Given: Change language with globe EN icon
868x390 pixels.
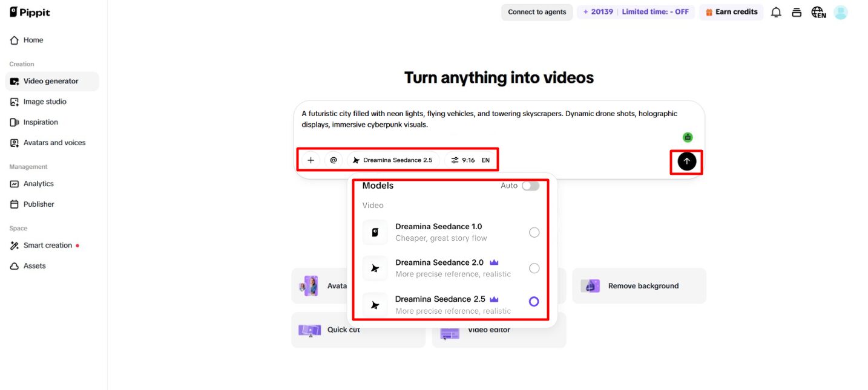Looking at the screenshot, I should [818, 12].
